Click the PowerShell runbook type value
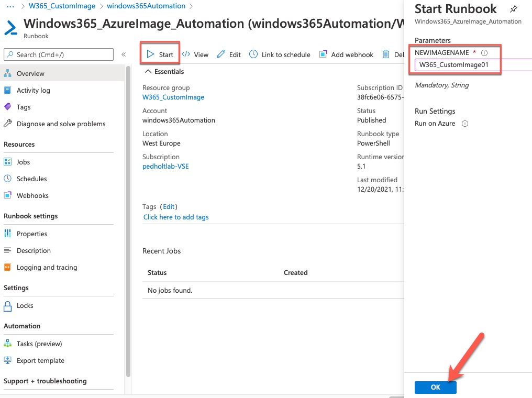Screen dimensions: 532x398 [373, 143]
